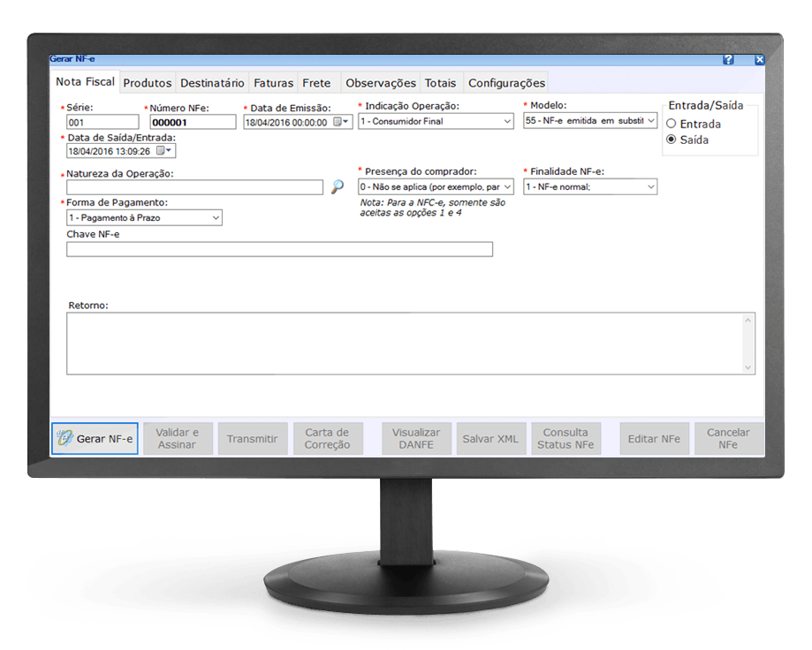Click the Transmitir button
Viewport: 812px width, 650px height.
click(x=252, y=438)
